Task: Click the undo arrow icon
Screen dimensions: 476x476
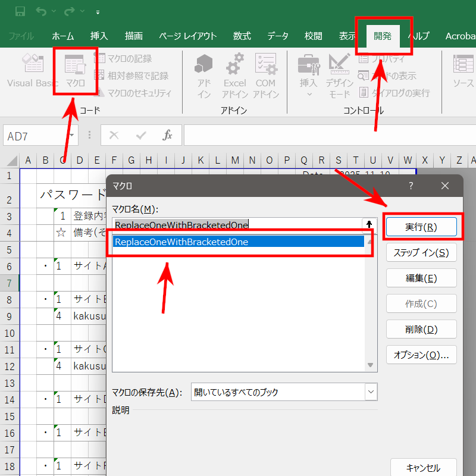Action: click(x=41, y=12)
